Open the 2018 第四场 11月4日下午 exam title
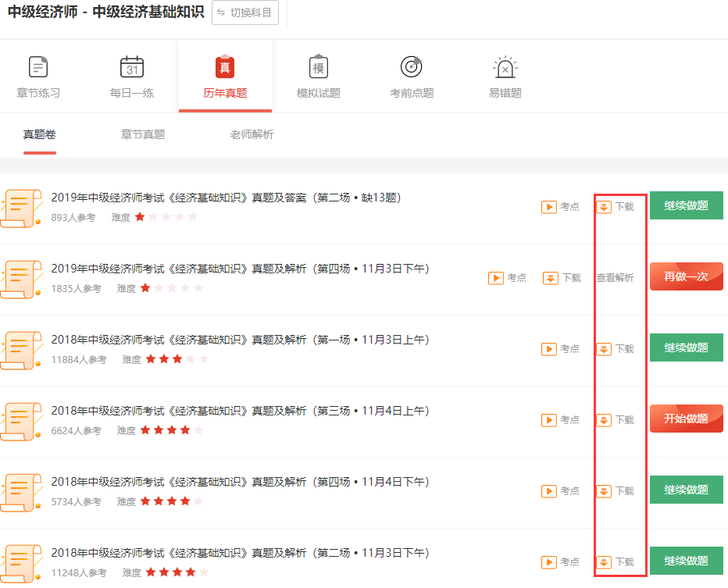 coord(240,482)
